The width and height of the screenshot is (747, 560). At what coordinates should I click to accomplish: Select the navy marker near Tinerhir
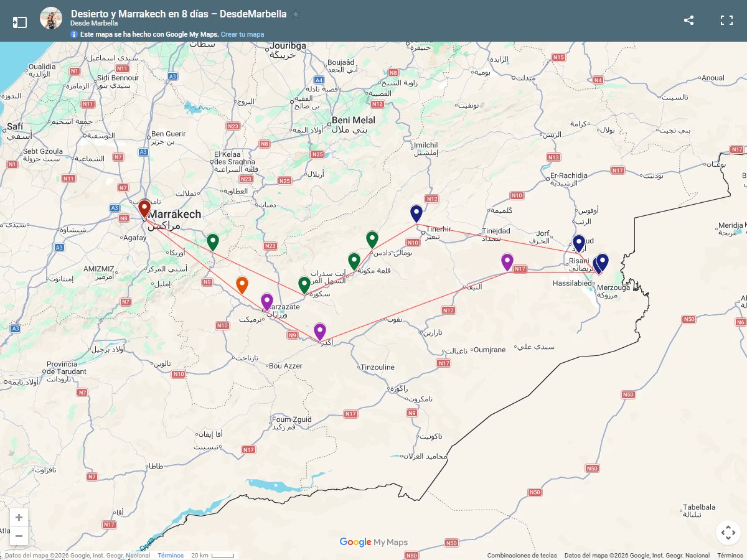click(416, 214)
